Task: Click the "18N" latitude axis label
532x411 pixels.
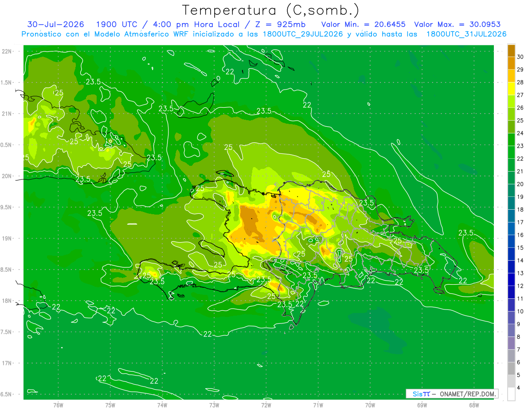Action: click(x=7, y=301)
